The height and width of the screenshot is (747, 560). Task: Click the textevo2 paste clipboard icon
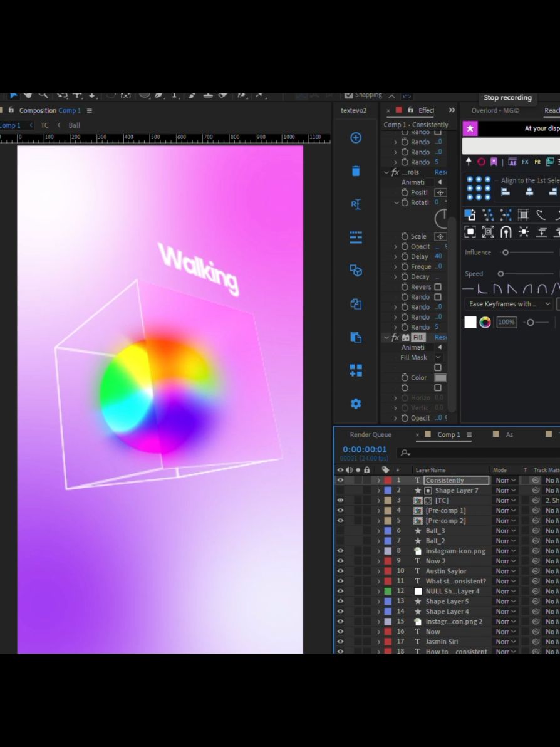pyautogui.click(x=356, y=337)
